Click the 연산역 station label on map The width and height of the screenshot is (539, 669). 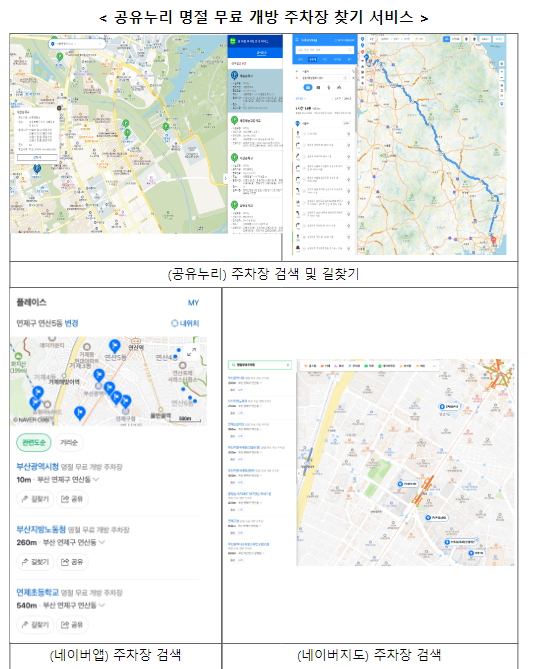(x=136, y=347)
